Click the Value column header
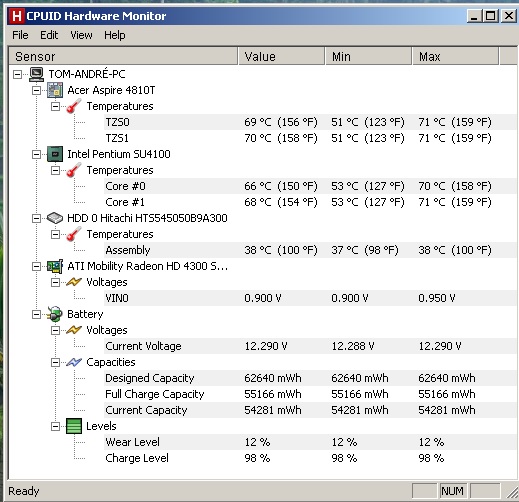519x502 pixels. pyautogui.click(x=281, y=56)
